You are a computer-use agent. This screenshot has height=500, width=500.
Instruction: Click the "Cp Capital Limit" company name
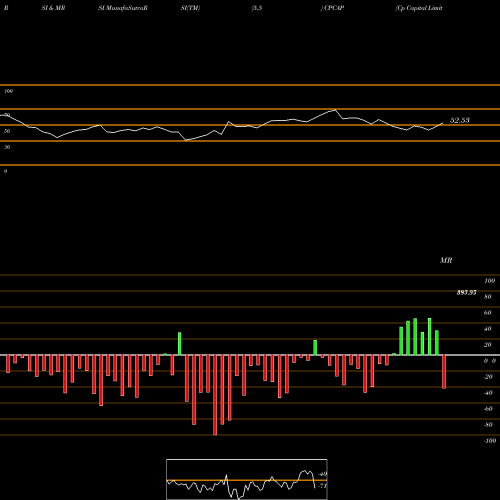[419, 8]
